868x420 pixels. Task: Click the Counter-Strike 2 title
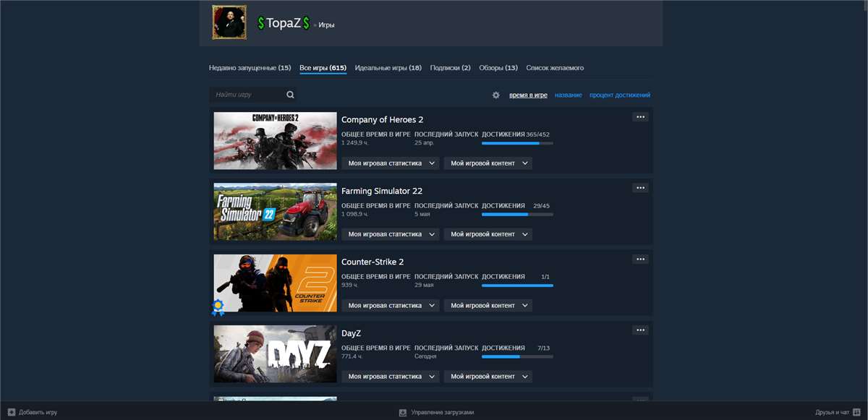pyautogui.click(x=373, y=262)
